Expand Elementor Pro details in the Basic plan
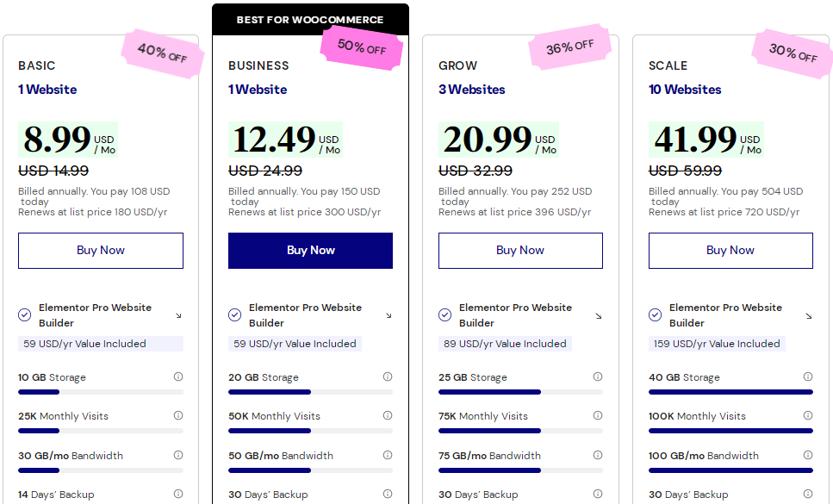833x504 pixels. click(179, 315)
